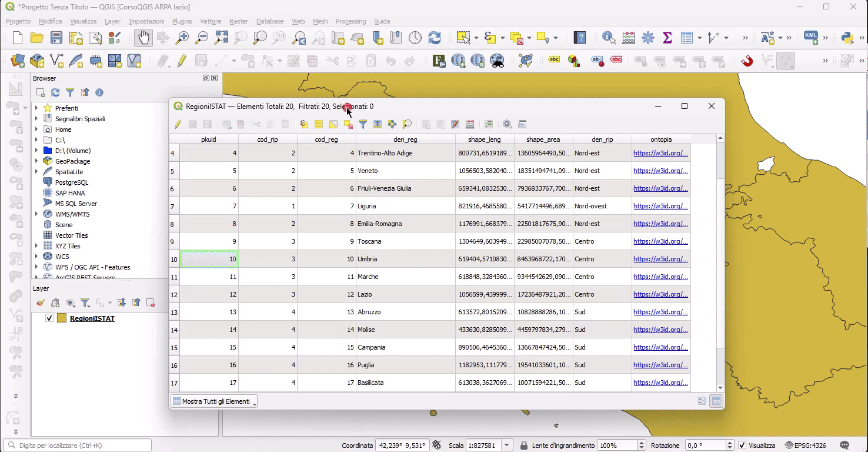The image size is (868, 452).
Task: Expand the WMS/WMTS node
Action: pos(36,214)
